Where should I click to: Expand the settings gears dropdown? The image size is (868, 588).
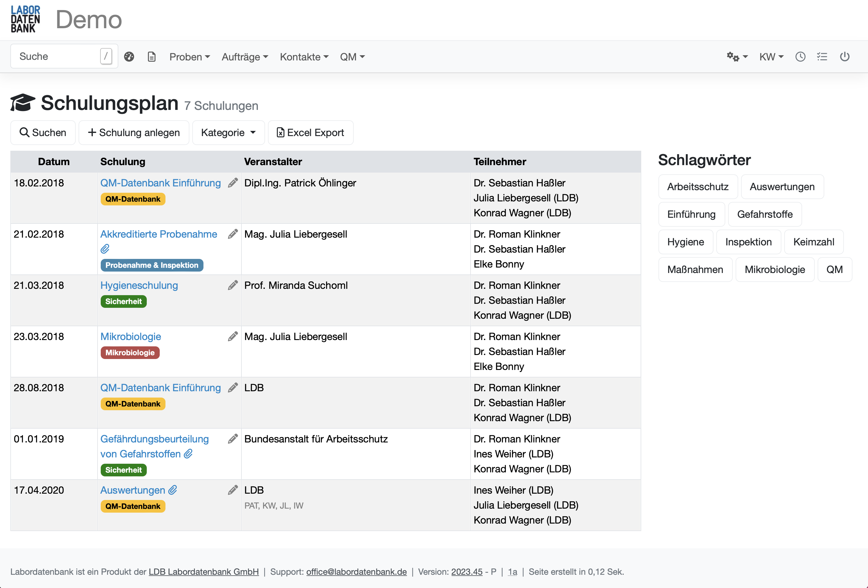coord(737,57)
